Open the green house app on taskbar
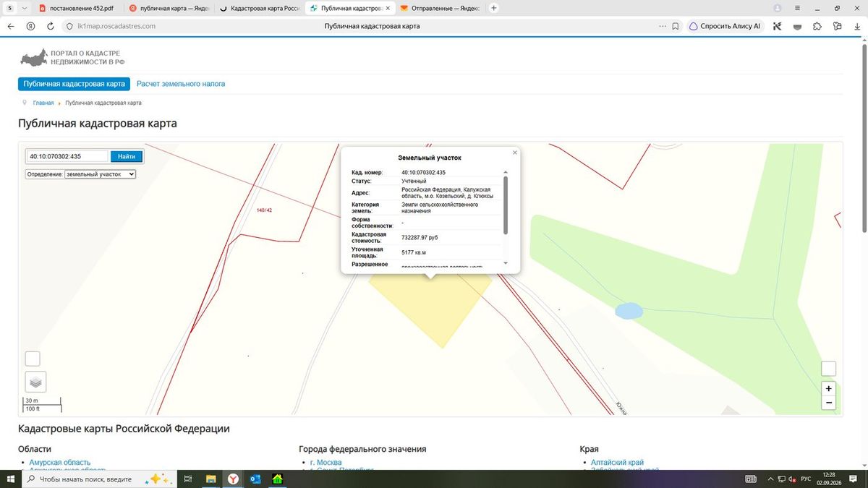The image size is (868, 488). (x=277, y=479)
